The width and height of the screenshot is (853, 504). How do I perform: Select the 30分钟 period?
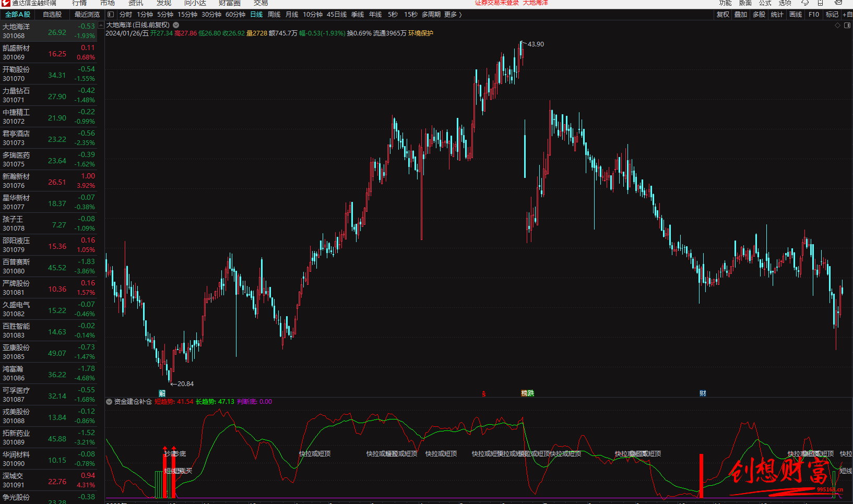(211, 15)
